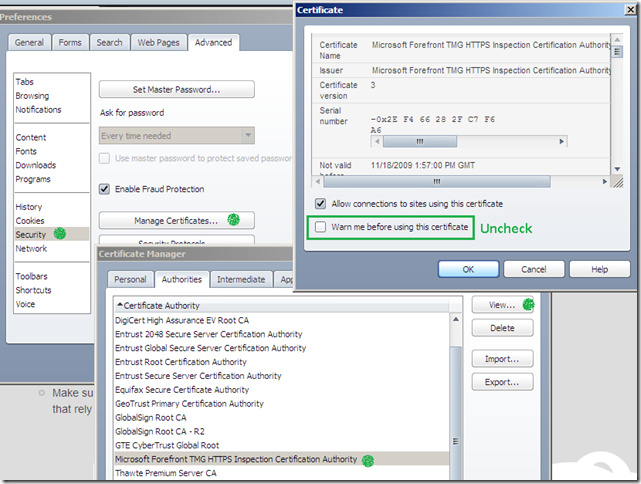Click serial number scroll right arrow

click(x=562, y=141)
